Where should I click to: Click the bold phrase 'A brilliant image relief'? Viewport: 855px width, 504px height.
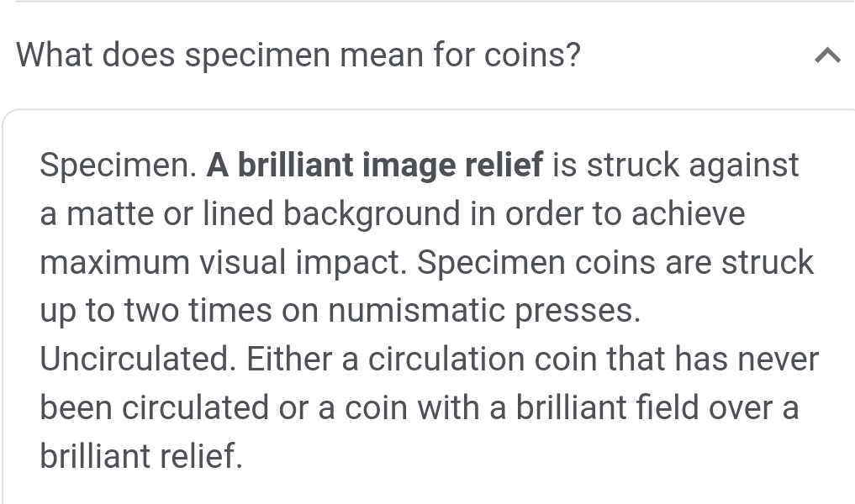coord(375,165)
